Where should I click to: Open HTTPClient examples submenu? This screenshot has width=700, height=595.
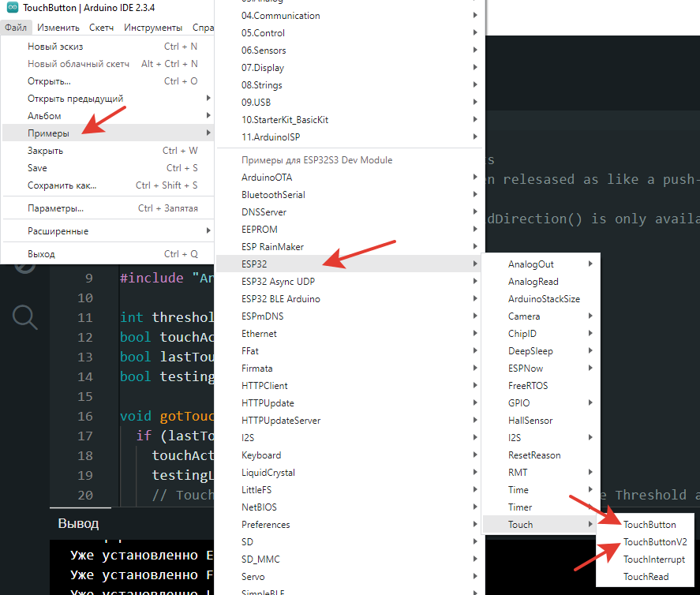click(349, 386)
